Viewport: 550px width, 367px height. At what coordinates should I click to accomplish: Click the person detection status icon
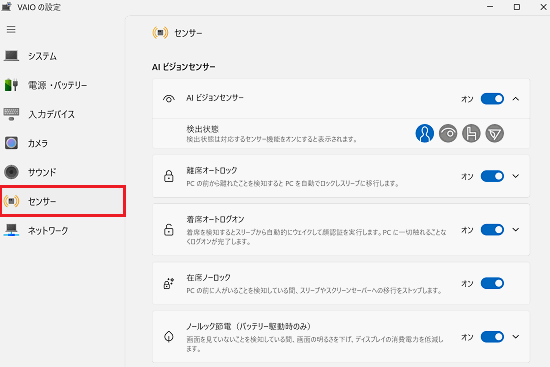pos(424,133)
